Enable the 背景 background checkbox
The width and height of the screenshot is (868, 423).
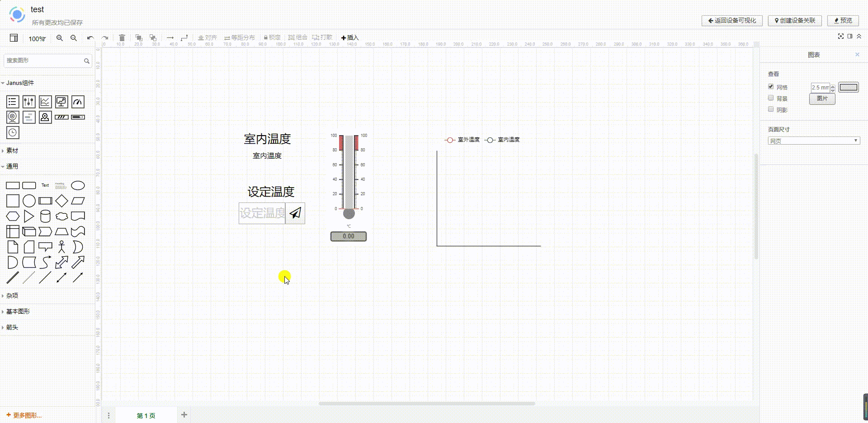(x=771, y=98)
